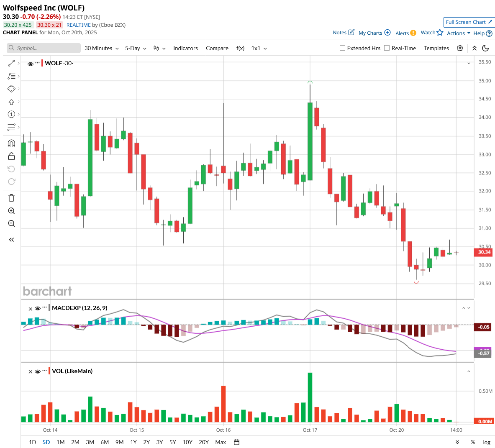The height and width of the screenshot is (448, 495).
Task: Open the 30 Minutes interval dropdown
Action: pos(101,48)
